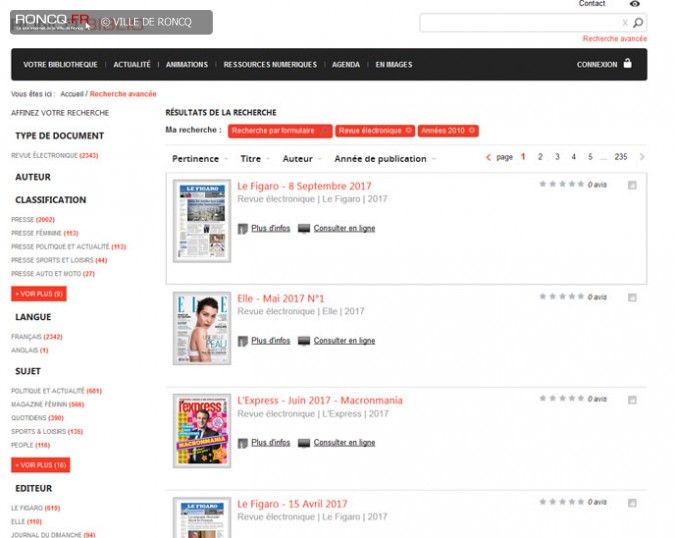Open Le Figaro 8 Septembre cover thumbnail
Screen dimensions: 675x538
click(x=202, y=221)
